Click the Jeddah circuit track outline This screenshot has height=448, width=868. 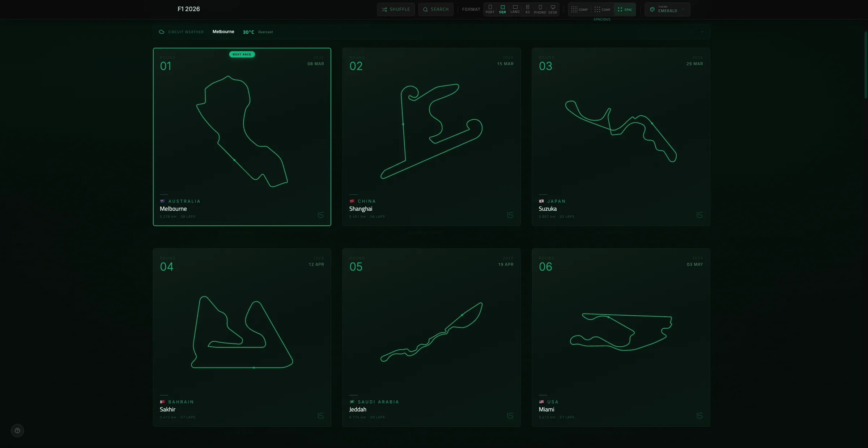click(431, 332)
